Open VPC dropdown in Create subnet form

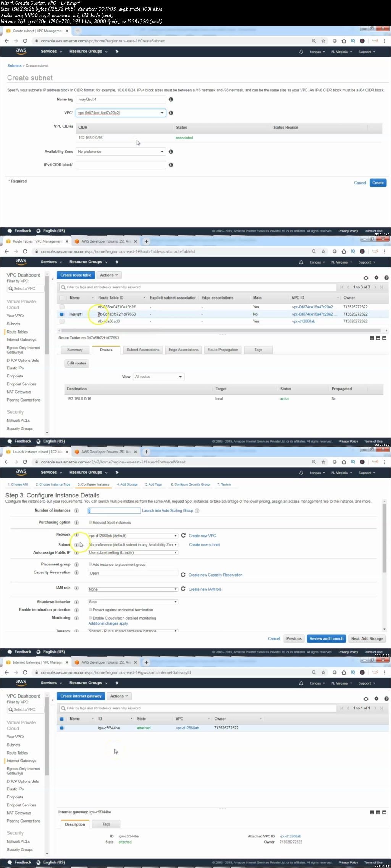click(121, 113)
